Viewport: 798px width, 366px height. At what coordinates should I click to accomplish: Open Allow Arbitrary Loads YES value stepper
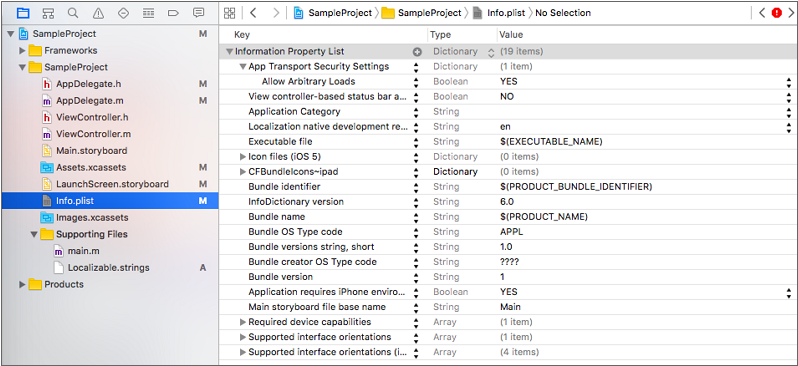coord(788,81)
